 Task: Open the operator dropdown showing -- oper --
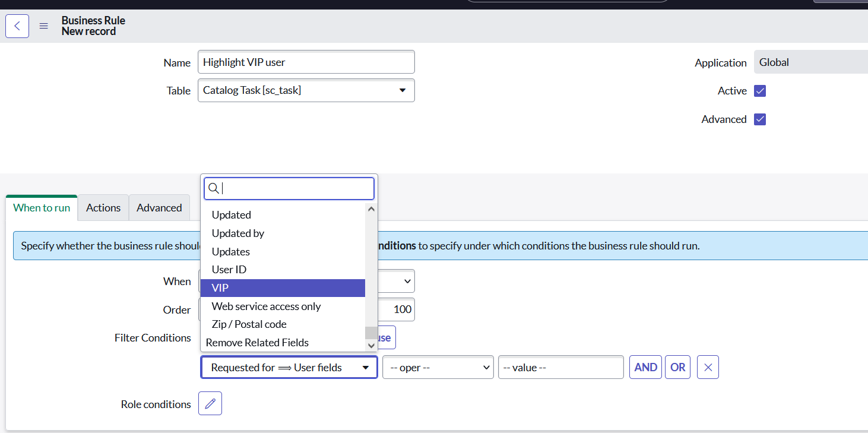coord(438,367)
